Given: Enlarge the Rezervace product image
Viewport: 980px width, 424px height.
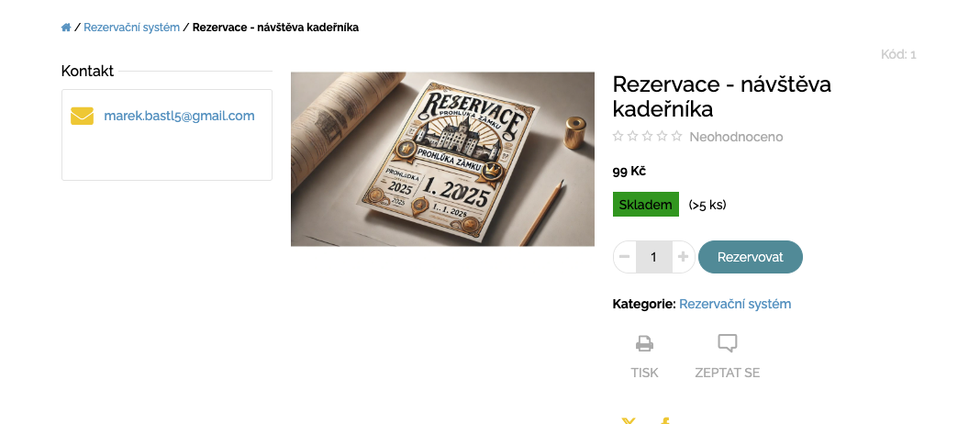Looking at the screenshot, I should 442,159.
